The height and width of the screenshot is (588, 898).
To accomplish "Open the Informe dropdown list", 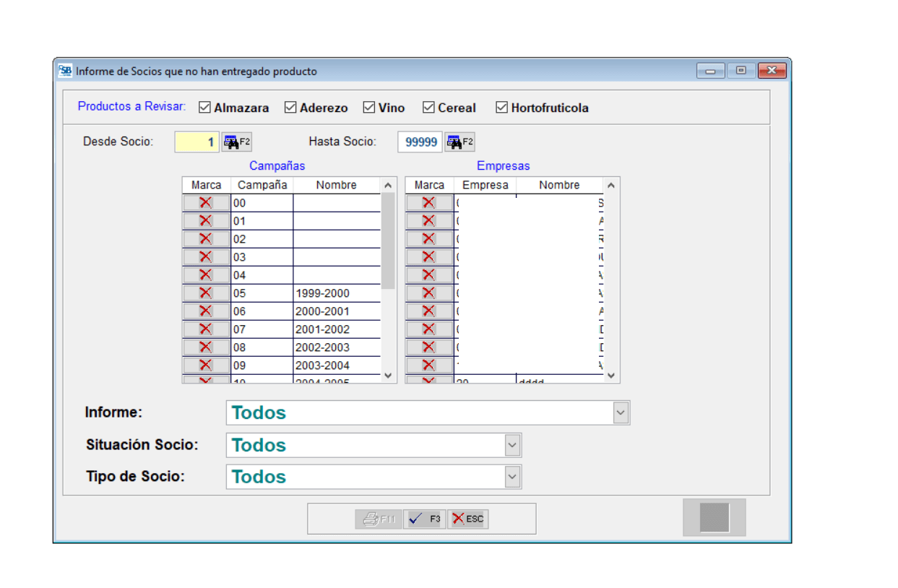I will tap(621, 413).
